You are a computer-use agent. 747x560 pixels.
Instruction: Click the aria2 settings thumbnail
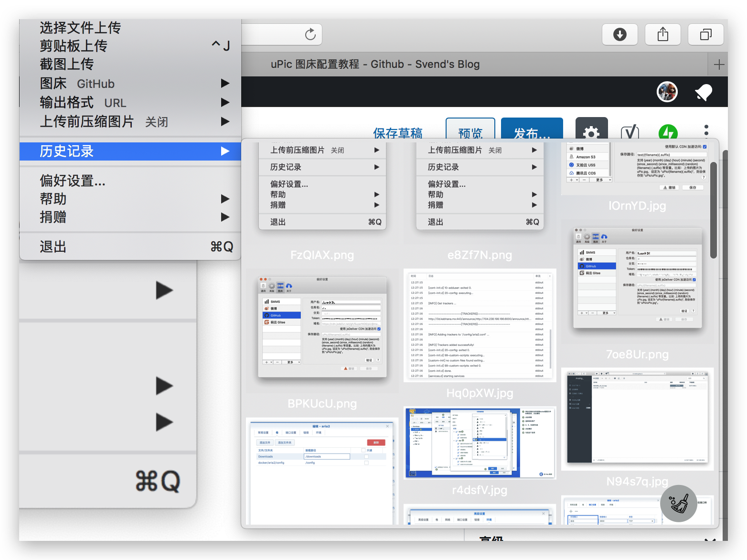pos(322,471)
